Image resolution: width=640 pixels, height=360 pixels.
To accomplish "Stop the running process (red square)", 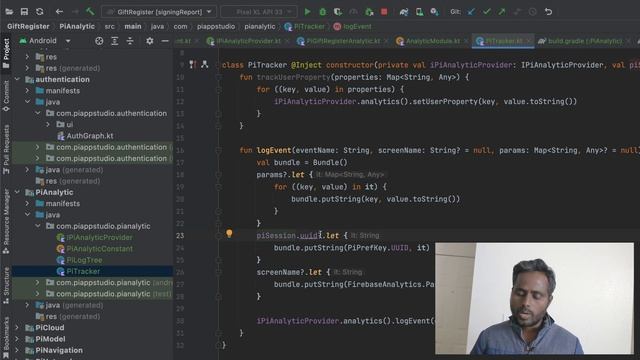I will coord(384,12).
